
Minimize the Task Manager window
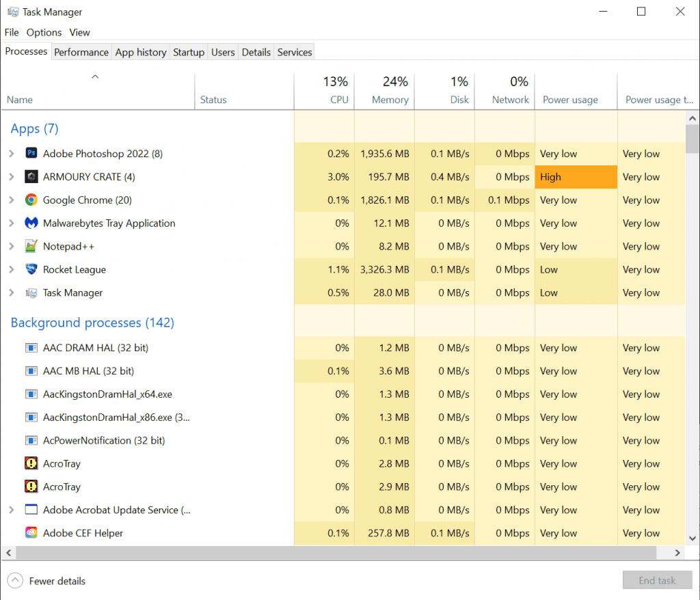click(603, 12)
